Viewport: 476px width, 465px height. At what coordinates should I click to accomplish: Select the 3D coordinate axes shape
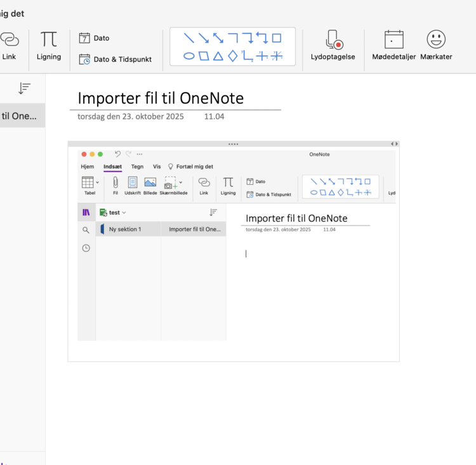pos(277,56)
